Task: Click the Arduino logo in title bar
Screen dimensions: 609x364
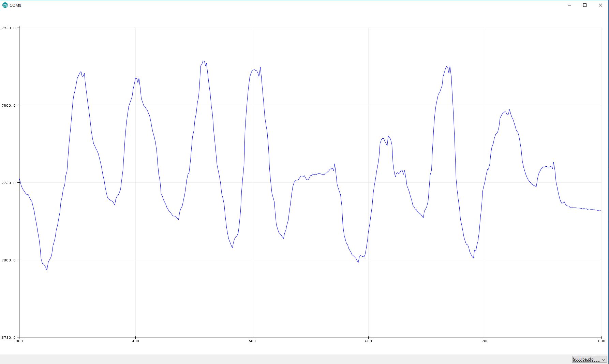Action: pyautogui.click(x=5, y=5)
